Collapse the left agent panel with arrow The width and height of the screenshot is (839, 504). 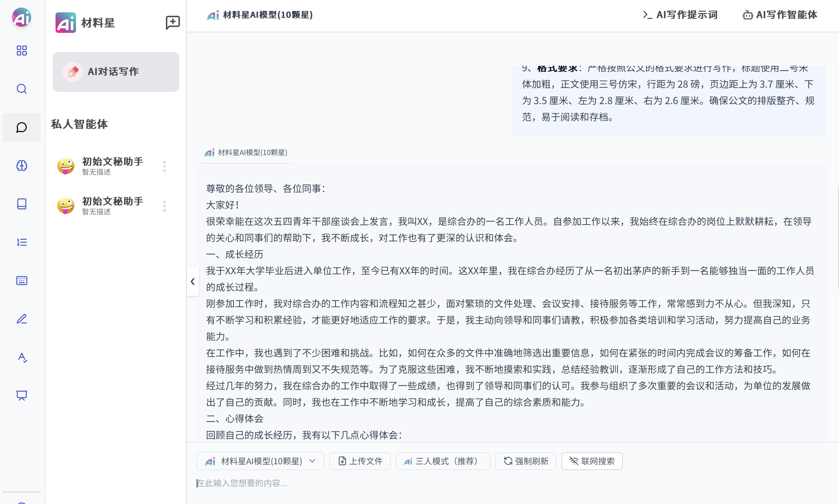tap(193, 281)
